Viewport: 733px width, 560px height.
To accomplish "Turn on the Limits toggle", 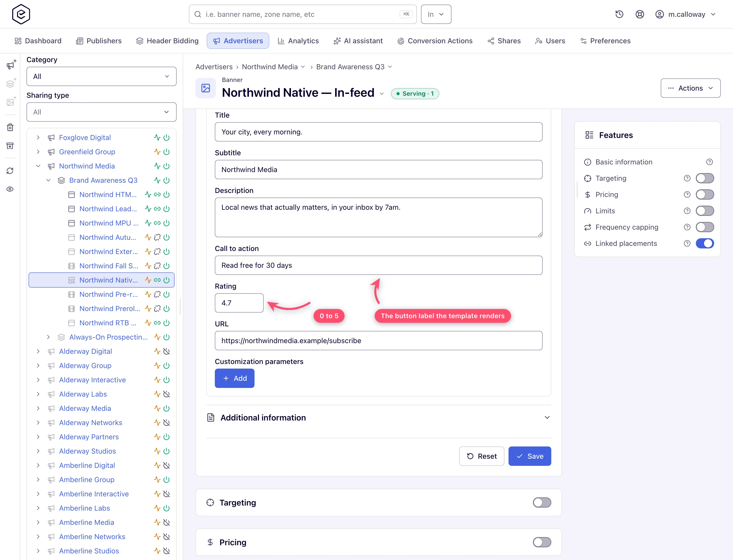I will tap(705, 211).
